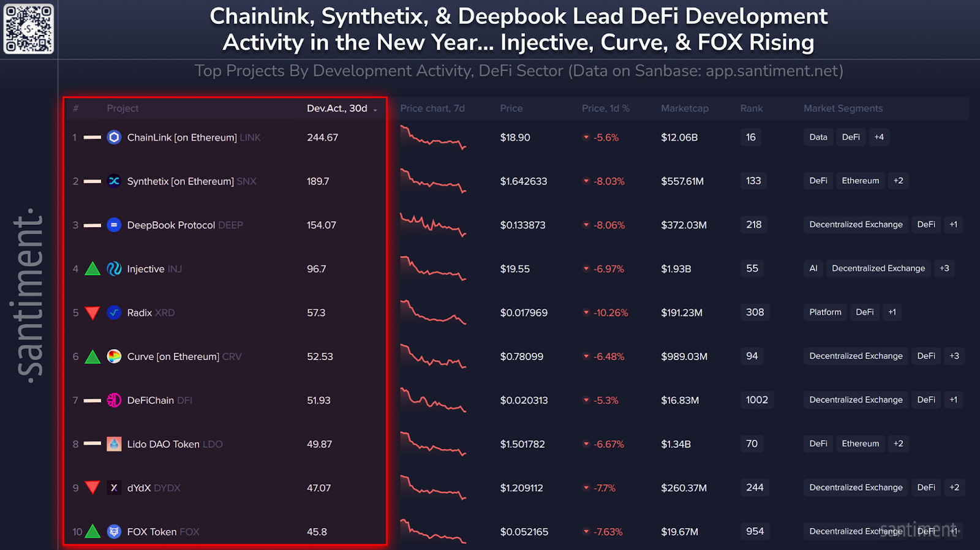Click the Rank column header

click(x=752, y=108)
